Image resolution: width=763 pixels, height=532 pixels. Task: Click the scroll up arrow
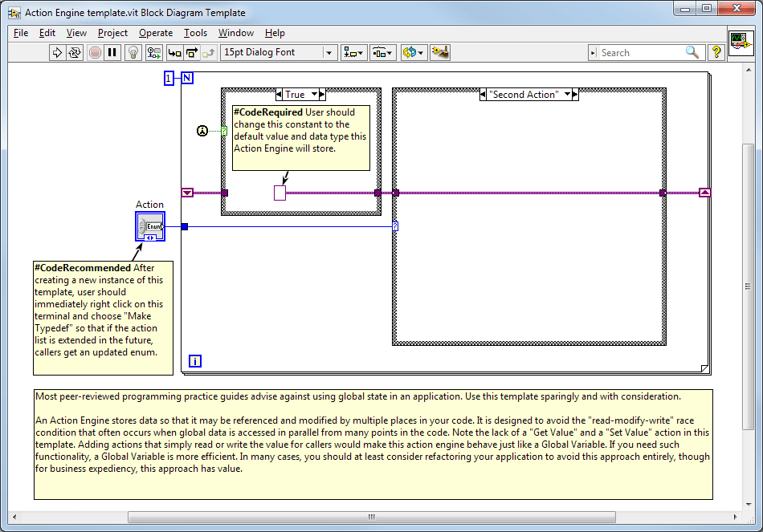pyautogui.click(x=748, y=71)
